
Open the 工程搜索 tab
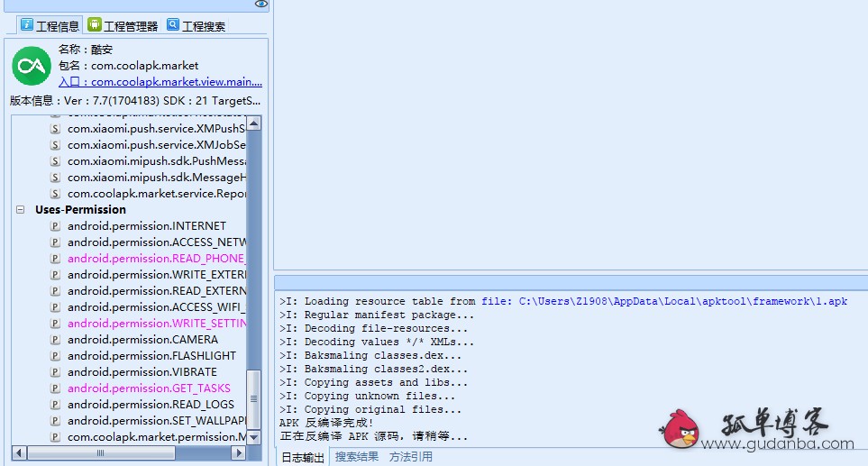click(x=196, y=25)
